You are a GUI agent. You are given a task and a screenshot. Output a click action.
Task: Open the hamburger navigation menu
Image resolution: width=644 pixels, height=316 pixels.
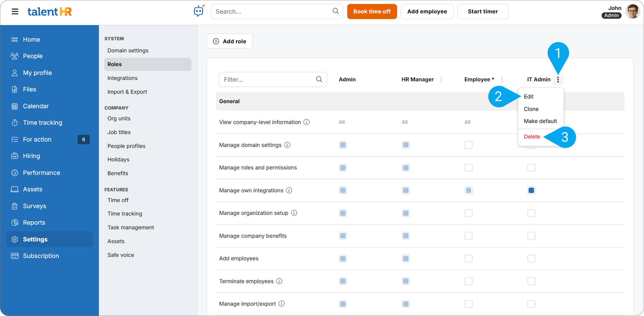pyautogui.click(x=15, y=11)
